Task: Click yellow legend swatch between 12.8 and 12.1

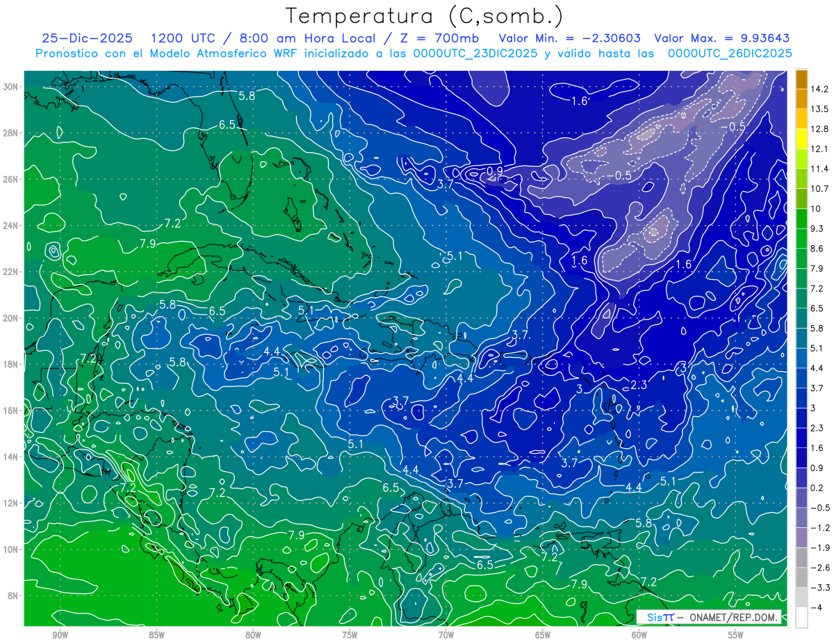Action: (x=801, y=139)
